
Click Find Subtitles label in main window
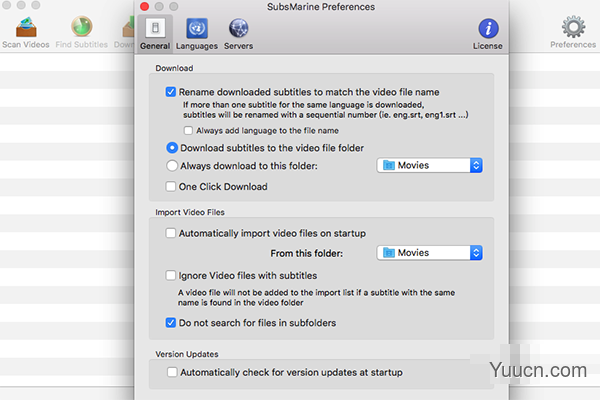tap(82, 44)
